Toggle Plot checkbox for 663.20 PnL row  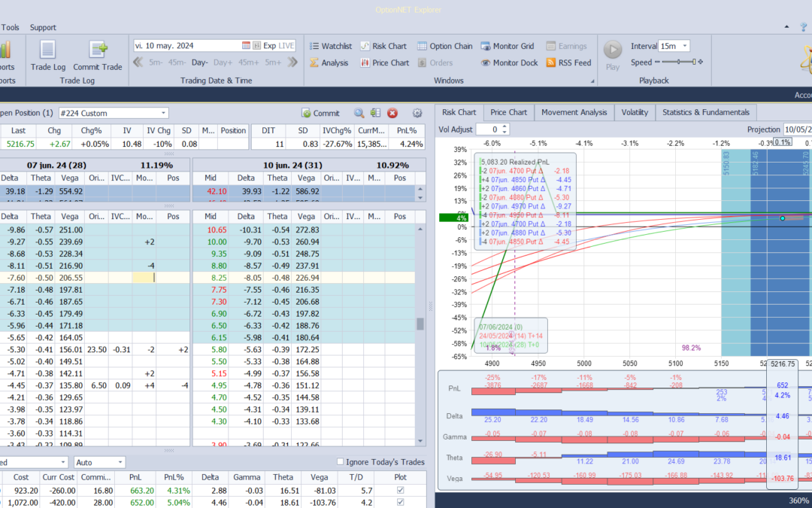tap(400, 490)
